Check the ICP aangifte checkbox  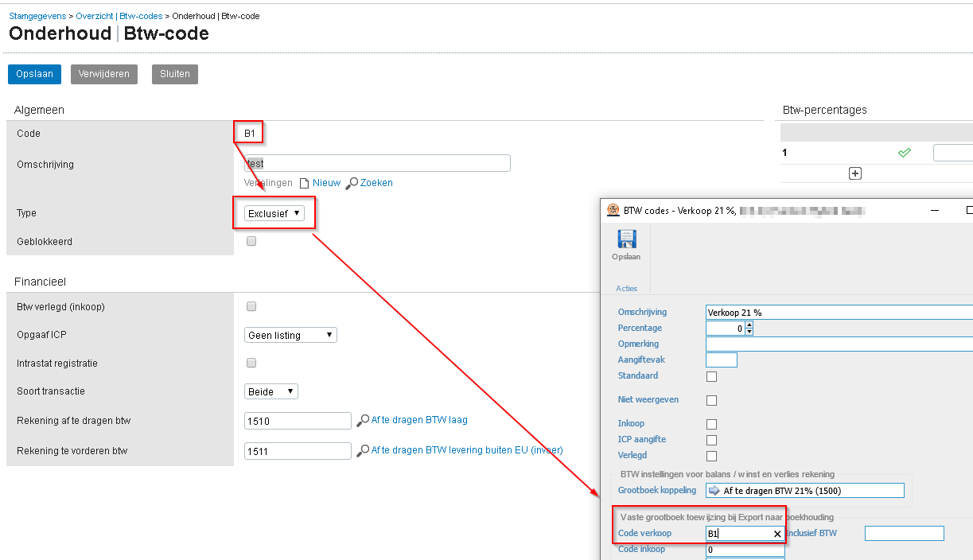tap(711, 440)
